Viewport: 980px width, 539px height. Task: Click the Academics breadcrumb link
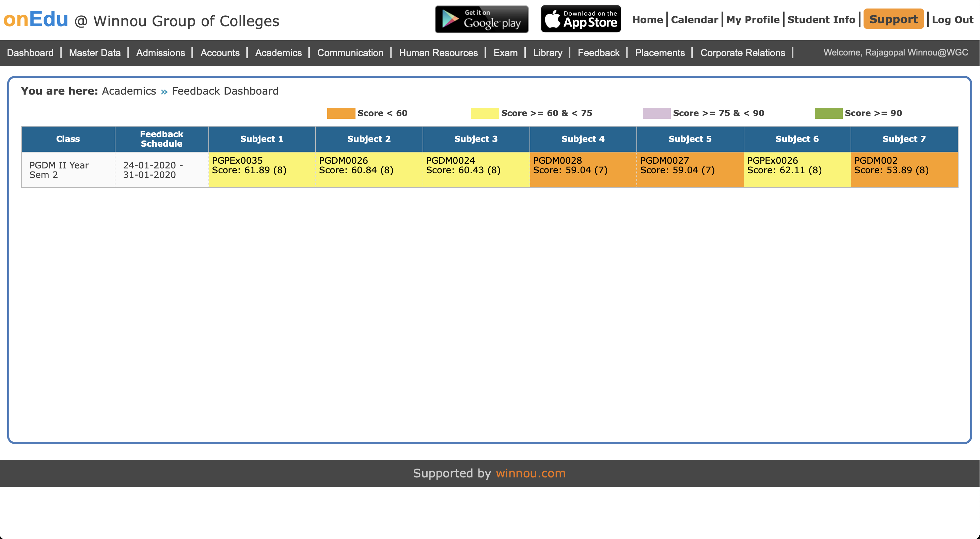pyautogui.click(x=129, y=91)
